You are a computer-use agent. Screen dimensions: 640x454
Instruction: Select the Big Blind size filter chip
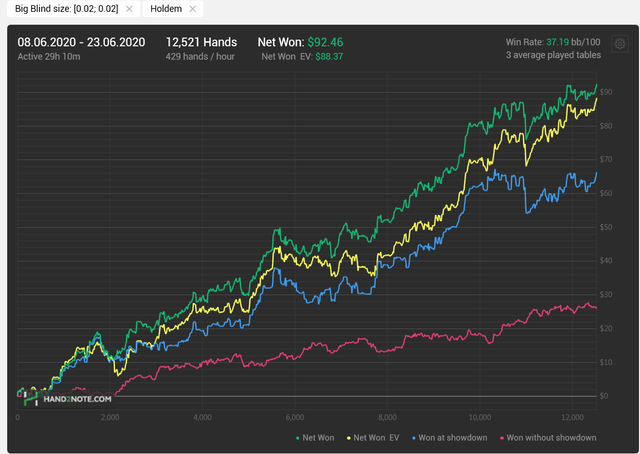[73, 9]
